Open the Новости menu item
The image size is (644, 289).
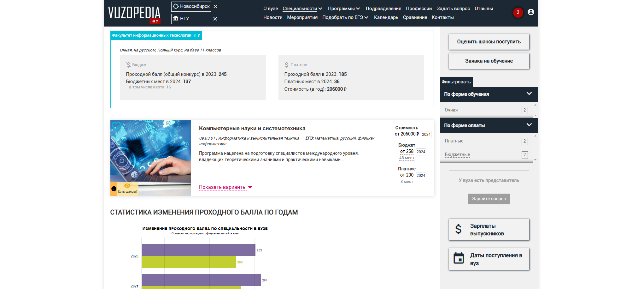(x=273, y=17)
